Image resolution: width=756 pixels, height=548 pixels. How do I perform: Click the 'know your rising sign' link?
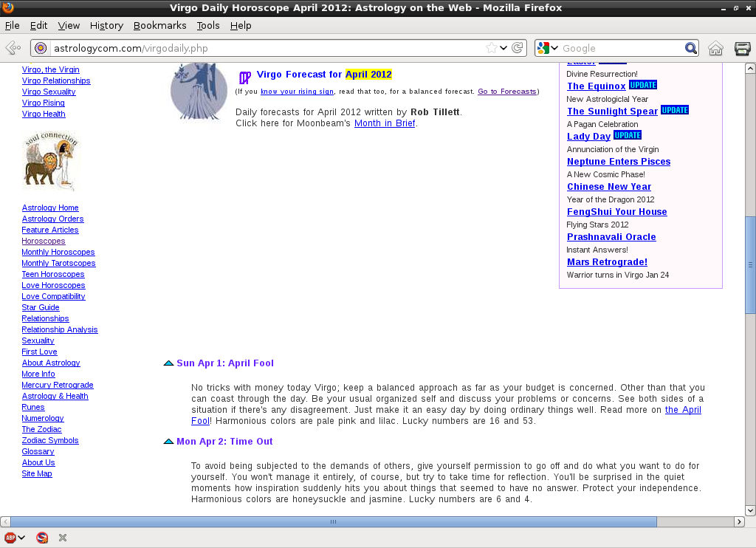[x=297, y=92]
